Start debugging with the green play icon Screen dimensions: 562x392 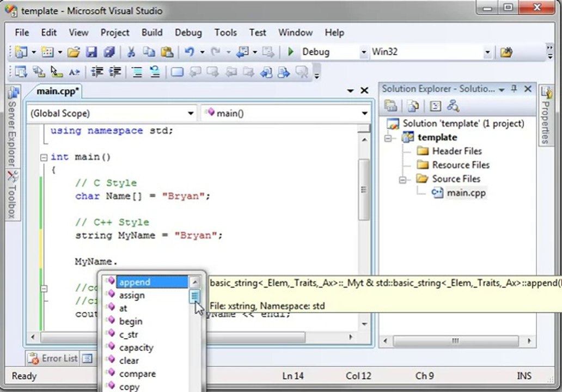coord(291,52)
